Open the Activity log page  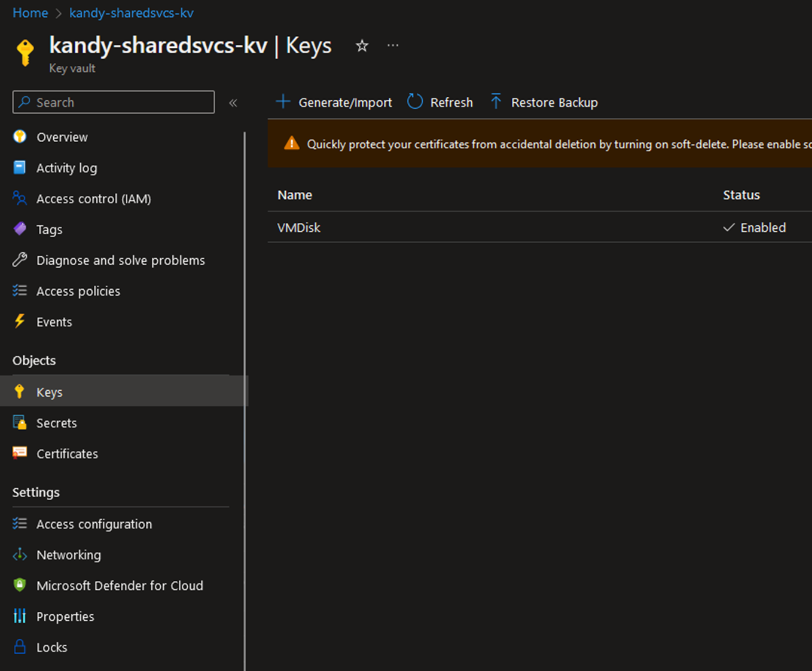(x=66, y=168)
